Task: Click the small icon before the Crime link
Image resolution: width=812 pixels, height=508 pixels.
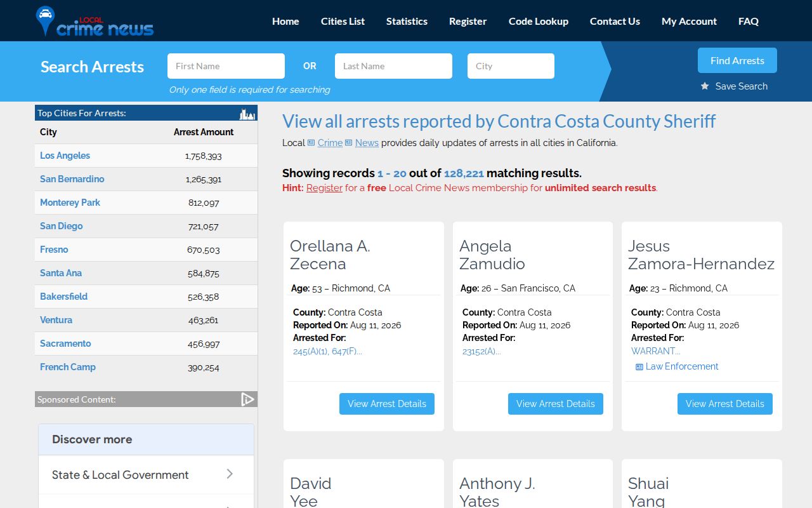Action: tap(311, 143)
